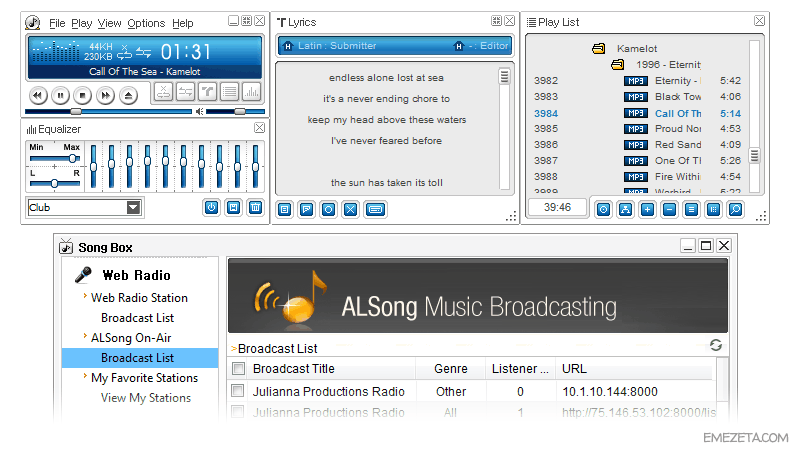Toggle the shuffle mode button in player
Image resolution: width=800 pixels, height=450 pixels.
tap(185, 92)
